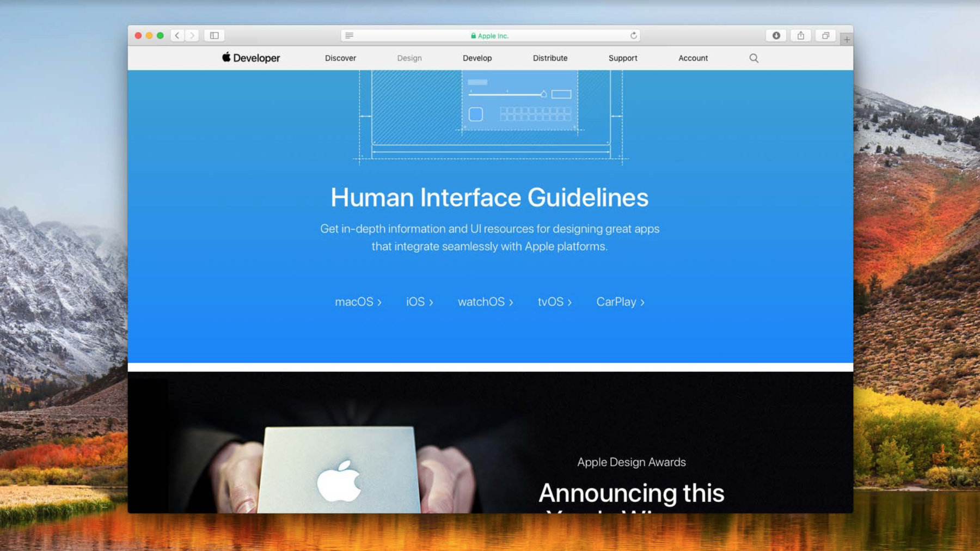Image resolution: width=980 pixels, height=551 pixels.
Task: Follow the watchOS guidelines link
Action: (x=486, y=302)
